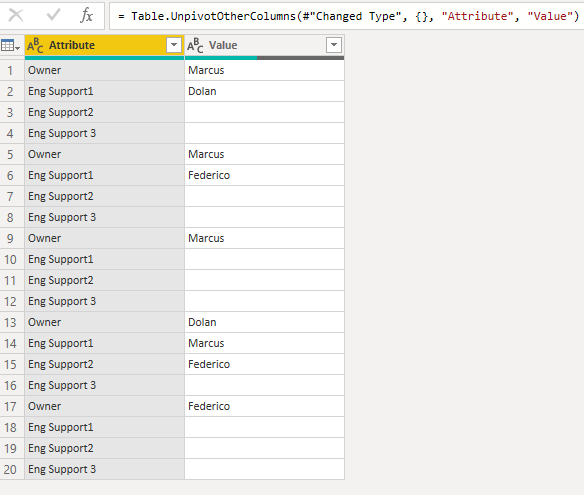This screenshot has width=584, height=495.
Task: Click Owner cell in row 13
Action: [x=104, y=322]
